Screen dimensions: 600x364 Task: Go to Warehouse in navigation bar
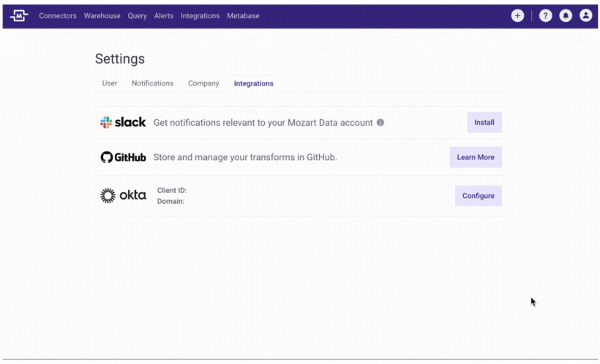pyautogui.click(x=102, y=15)
